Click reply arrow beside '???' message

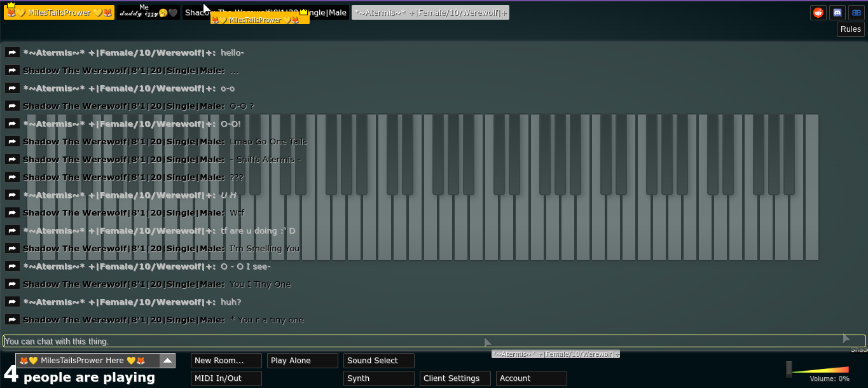(x=12, y=177)
